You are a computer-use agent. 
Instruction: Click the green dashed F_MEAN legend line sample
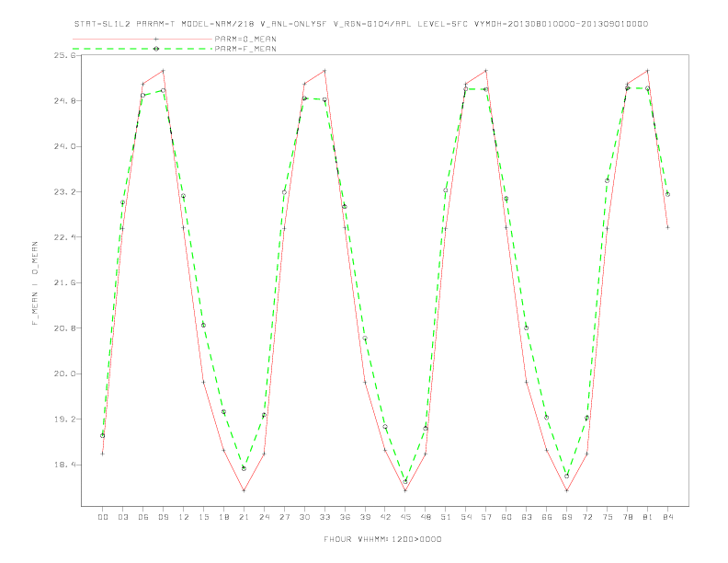coord(142,49)
